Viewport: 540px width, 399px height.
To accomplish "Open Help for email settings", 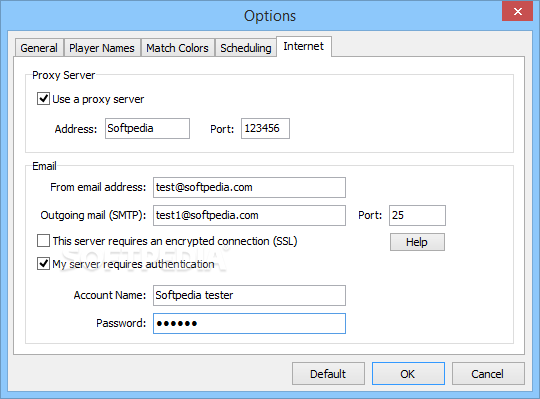I will pos(417,242).
